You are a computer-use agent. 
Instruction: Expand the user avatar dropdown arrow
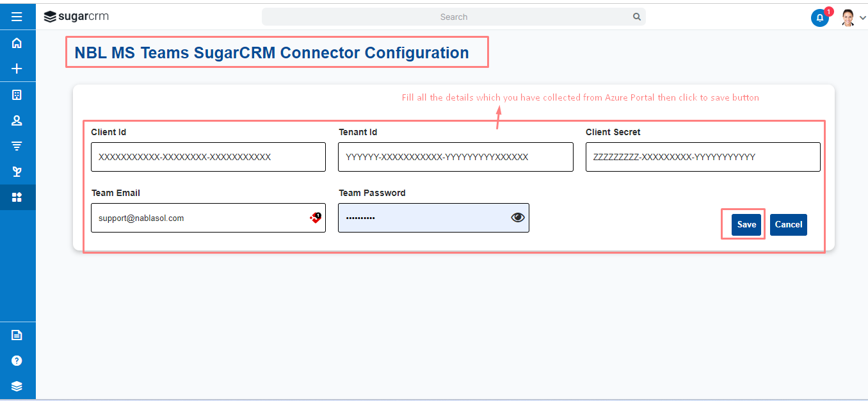click(x=862, y=18)
